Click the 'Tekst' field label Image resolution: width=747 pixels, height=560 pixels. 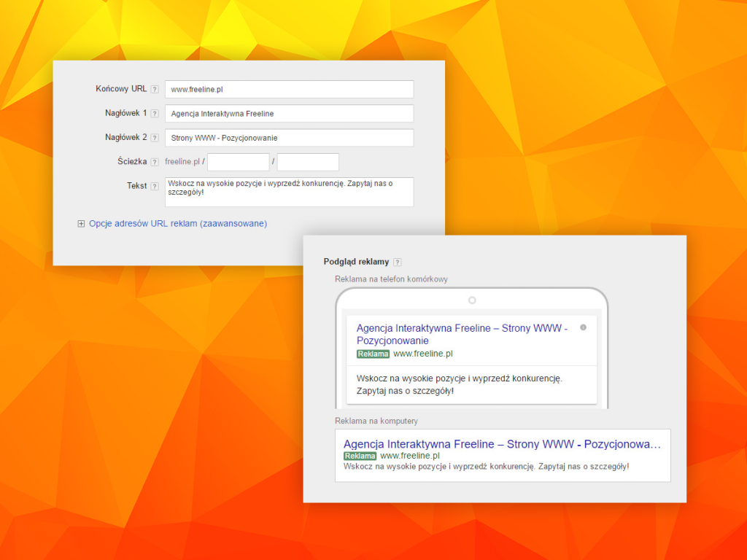point(136,186)
